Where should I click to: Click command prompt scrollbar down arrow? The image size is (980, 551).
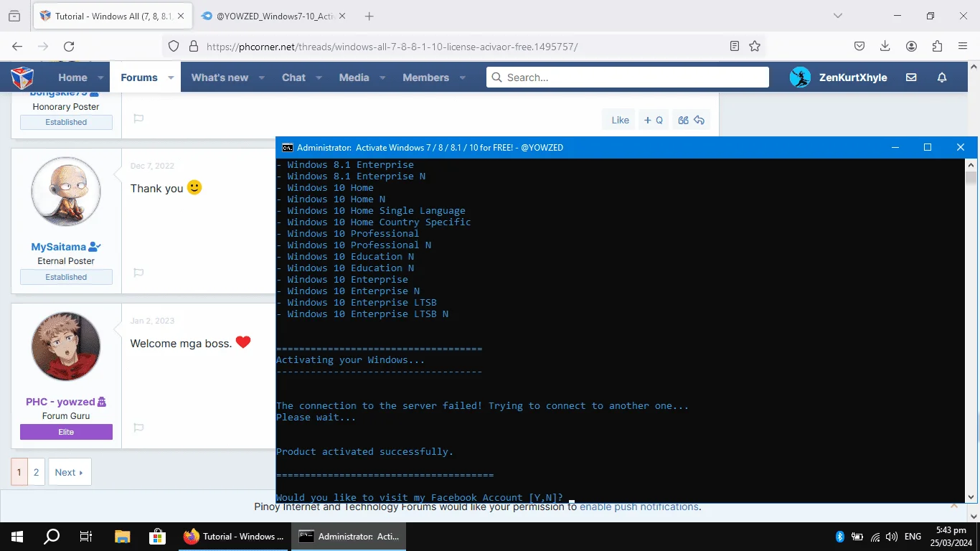pyautogui.click(x=971, y=496)
